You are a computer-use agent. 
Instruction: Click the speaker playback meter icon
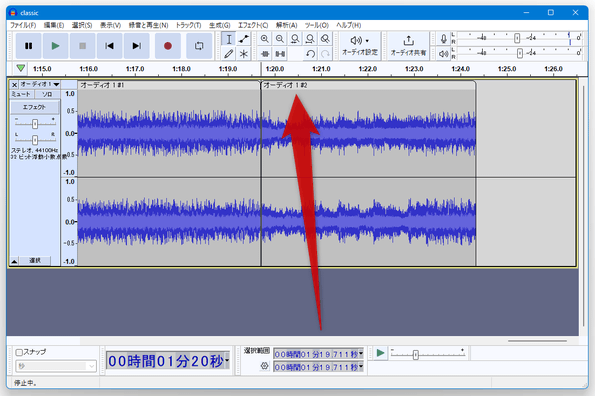click(x=443, y=53)
